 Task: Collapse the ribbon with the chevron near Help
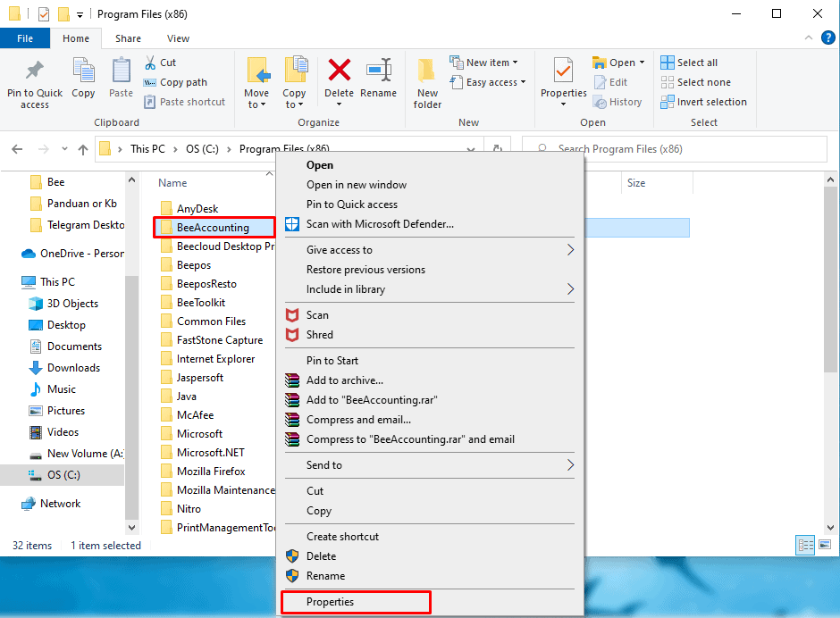pyautogui.click(x=809, y=38)
